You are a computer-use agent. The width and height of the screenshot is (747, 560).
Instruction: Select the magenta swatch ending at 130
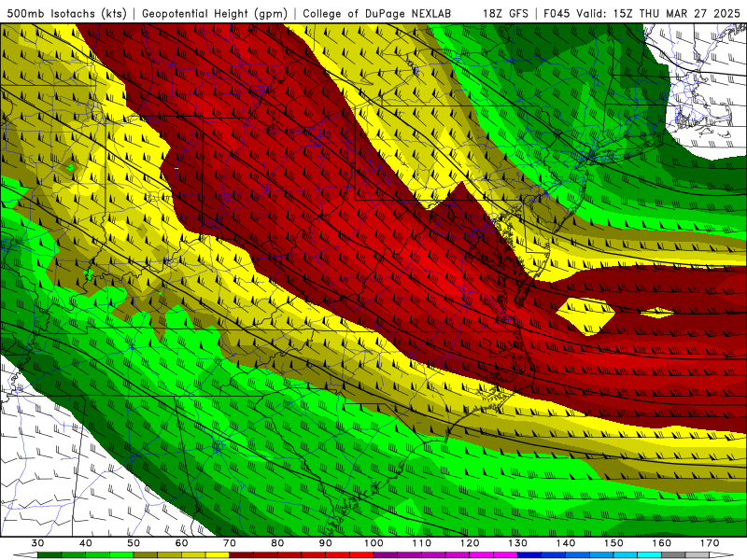[x=505, y=555]
